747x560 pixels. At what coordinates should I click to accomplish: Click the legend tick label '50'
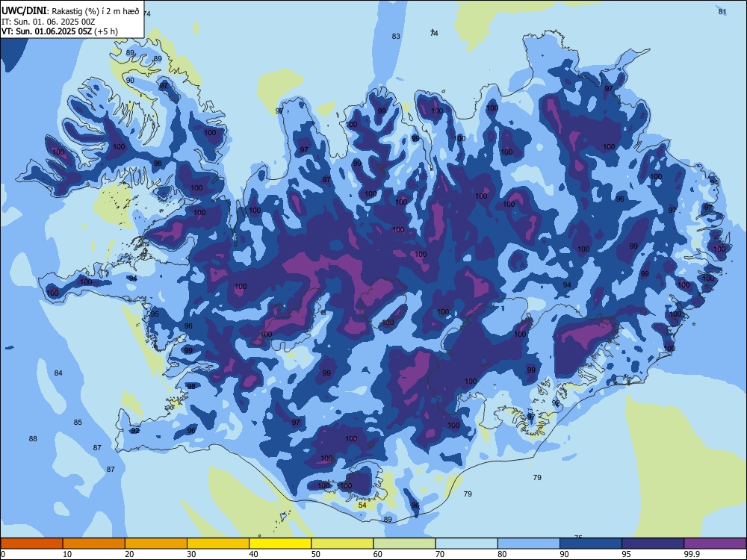(x=316, y=554)
